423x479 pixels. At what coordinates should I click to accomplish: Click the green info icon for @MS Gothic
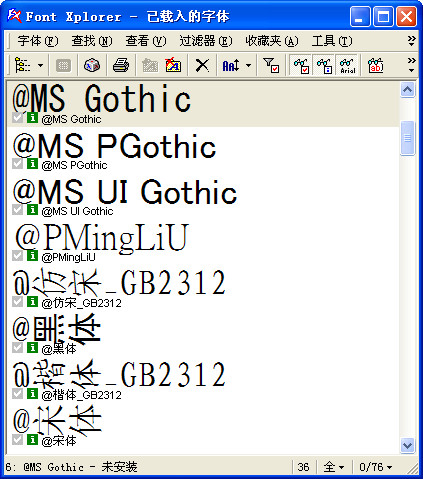tap(32, 118)
